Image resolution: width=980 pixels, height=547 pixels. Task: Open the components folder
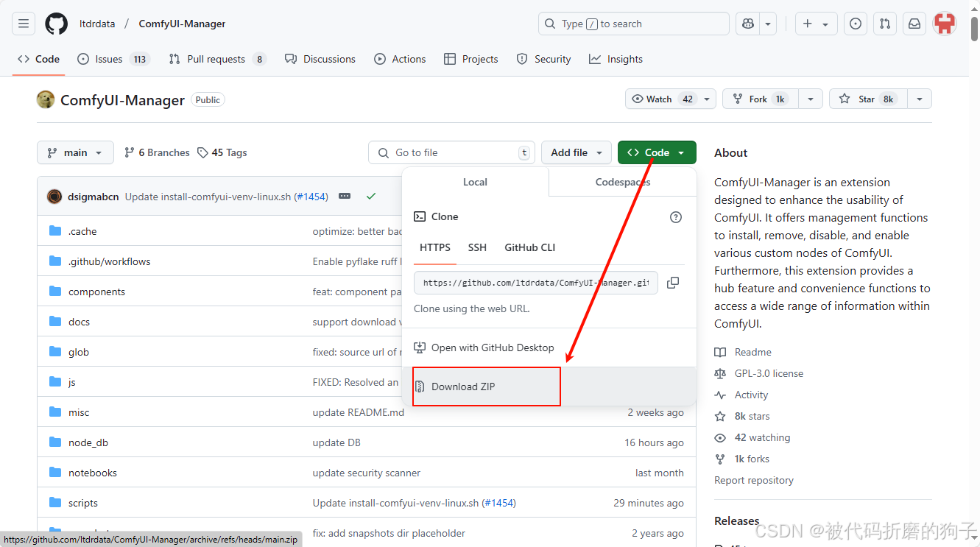tap(96, 292)
